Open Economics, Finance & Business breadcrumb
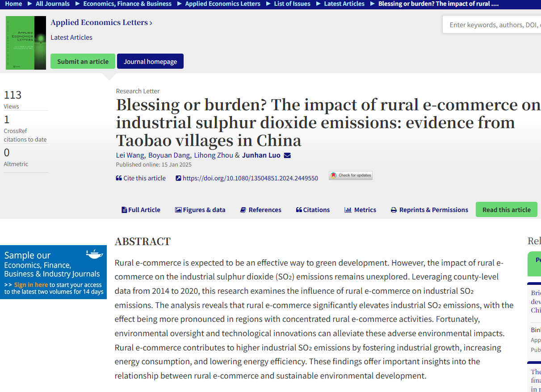The width and height of the screenshot is (541, 392). (127, 4)
